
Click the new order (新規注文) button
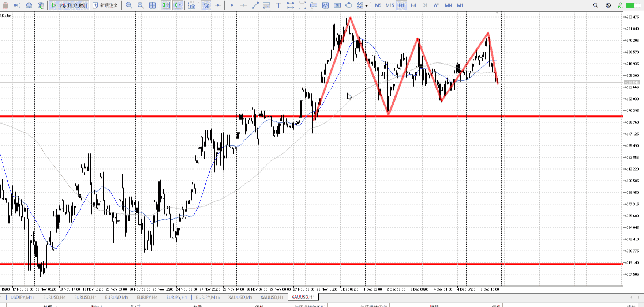(x=105, y=5)
